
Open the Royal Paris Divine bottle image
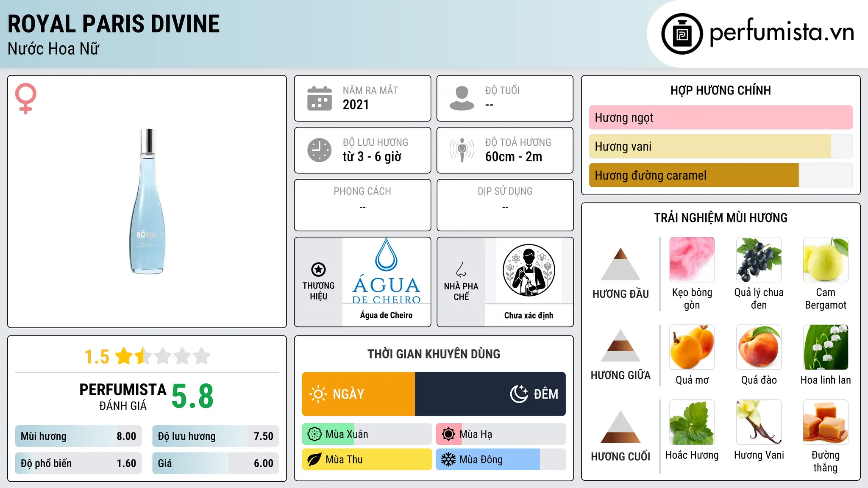147,201
